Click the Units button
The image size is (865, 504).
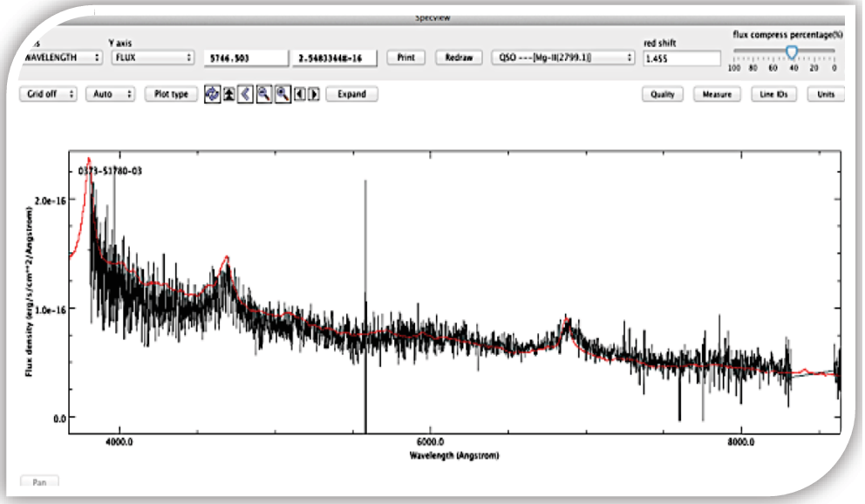click(x=826, y=94)
